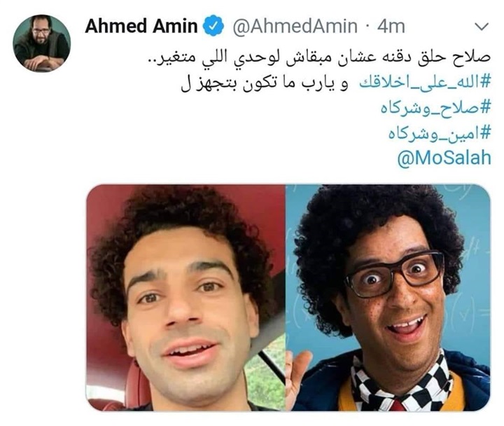
Task: Click the 4m tweet timestamp
Action: point(391,26)
